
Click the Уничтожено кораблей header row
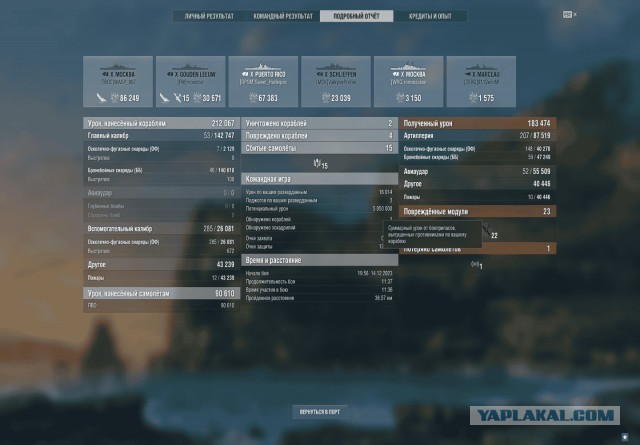click(x=320, y=123)
